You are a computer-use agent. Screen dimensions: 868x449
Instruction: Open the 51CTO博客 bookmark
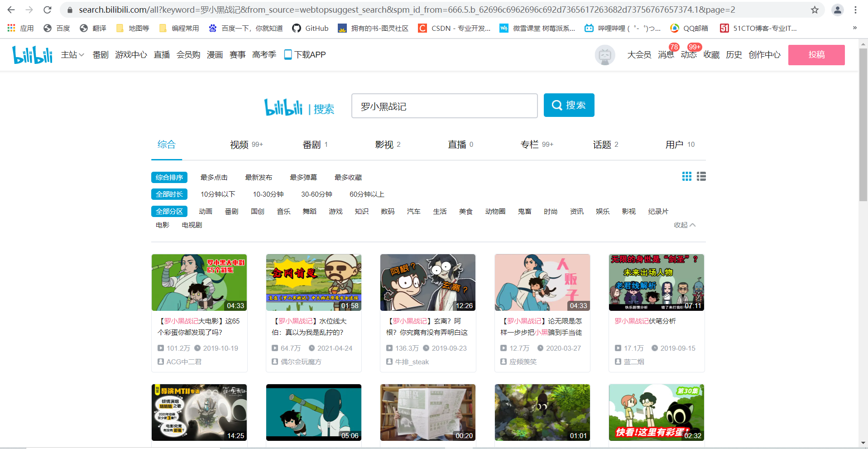(x=758, y=28)
